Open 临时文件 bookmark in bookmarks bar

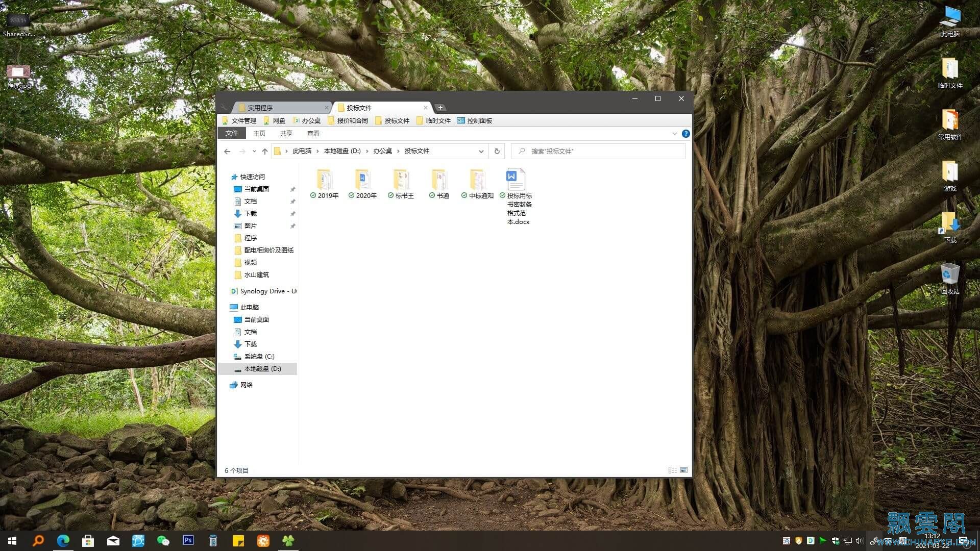click(x=433, y=121)
